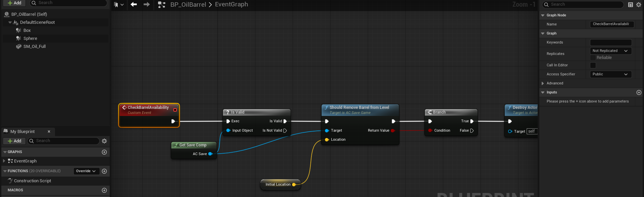
Task: Click the Box component icon
Action: pos(18,30)
